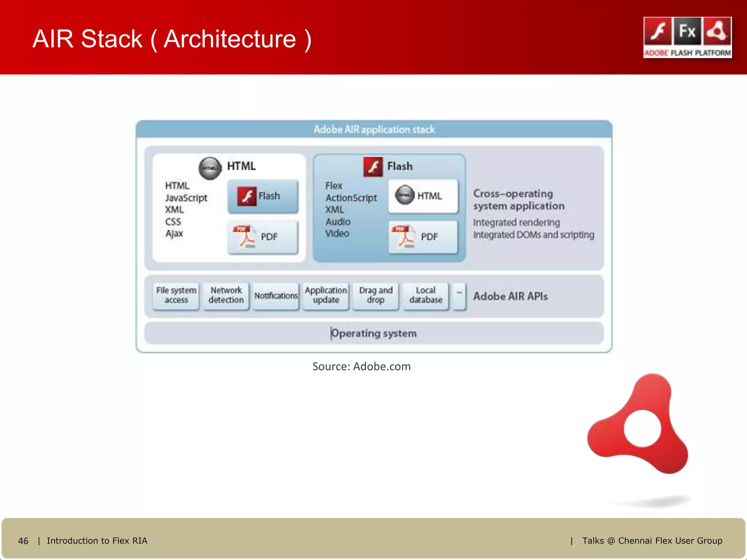
Task: Click the PDF icon inside the Flash panel
Action: tap(403, 237)
